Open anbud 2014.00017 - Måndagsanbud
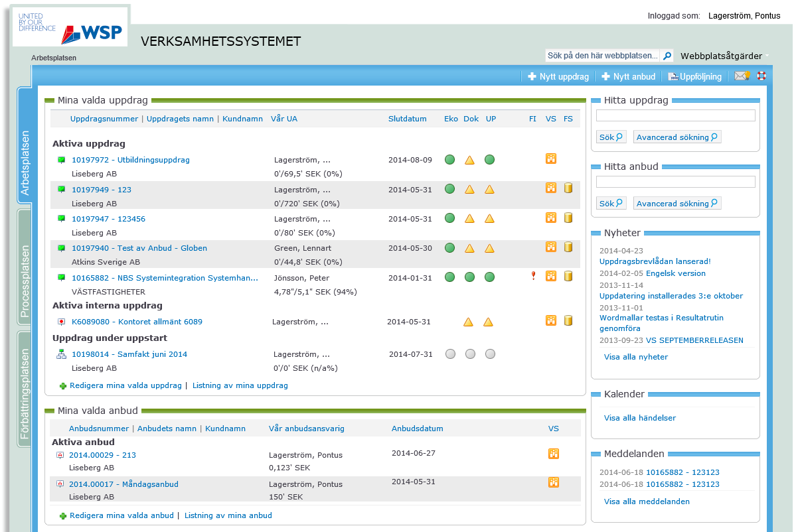This screenshot has width=798, height=532. point(123,484)
